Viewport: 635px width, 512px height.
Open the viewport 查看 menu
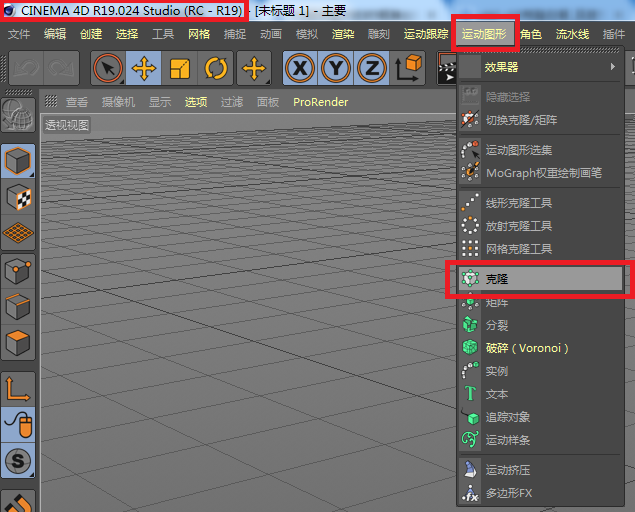[77, 102]
